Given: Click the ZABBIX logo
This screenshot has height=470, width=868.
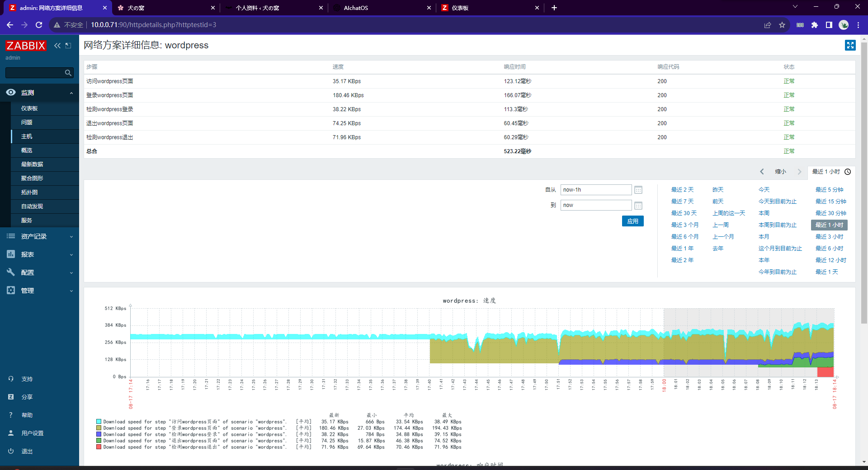Looking at the screenshot, I should pyautogui.click(x=26, y=46).
